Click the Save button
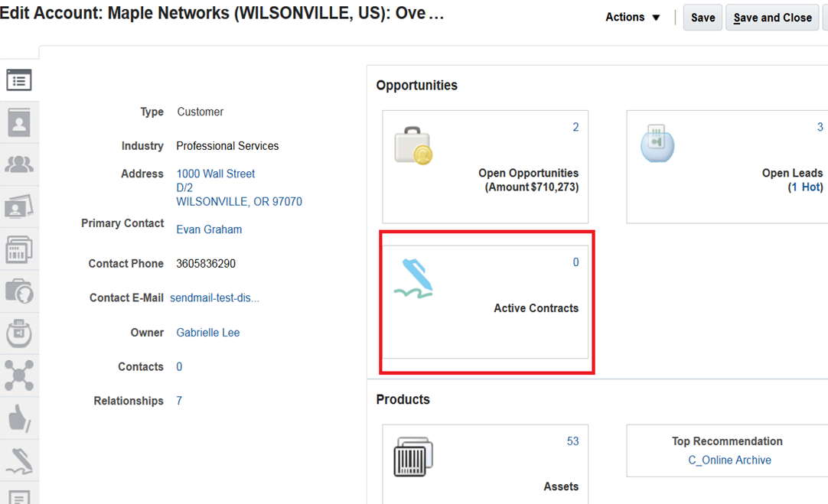Image resolution: width=828 pixels, height=504 pixels. point(702,18)
